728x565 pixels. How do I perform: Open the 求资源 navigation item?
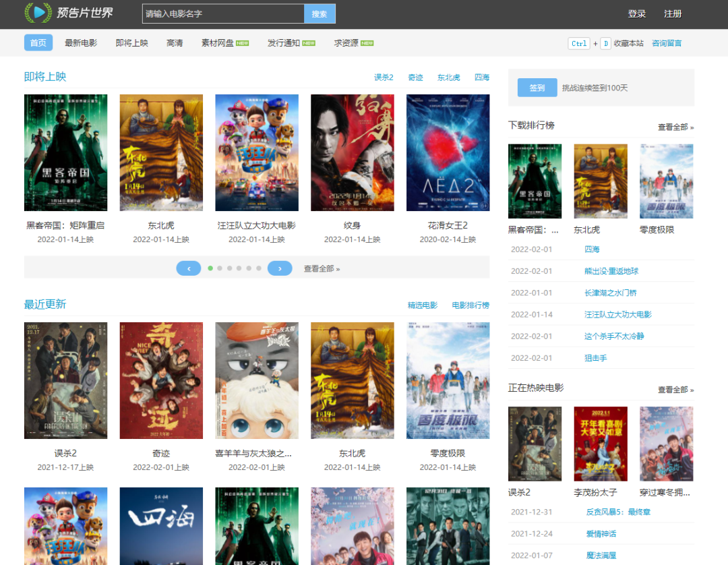click(354, 42)
